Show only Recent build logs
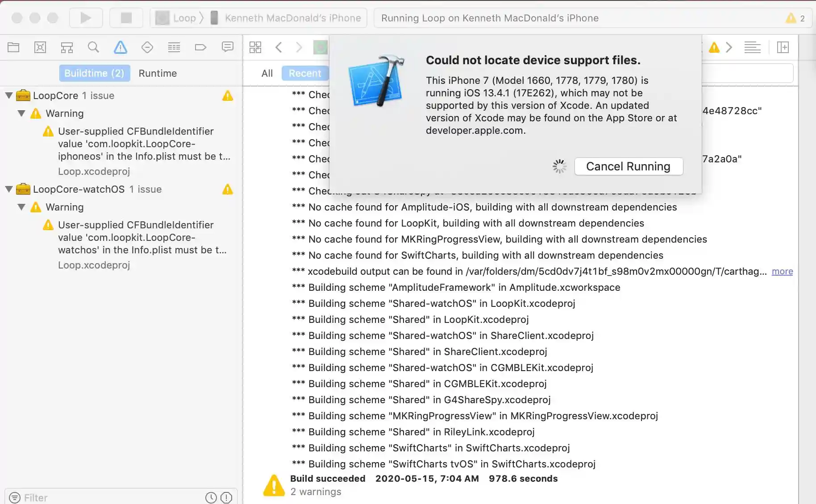 tap(305, 73)
